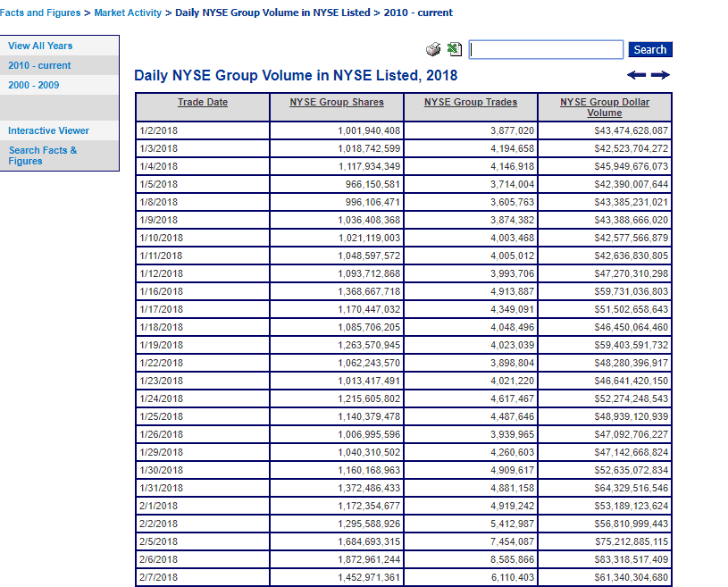Select the 1/19/2018 trade date cell
This screenshot has height=587, width=728.
pyautogui.click(x=203, y=345)
